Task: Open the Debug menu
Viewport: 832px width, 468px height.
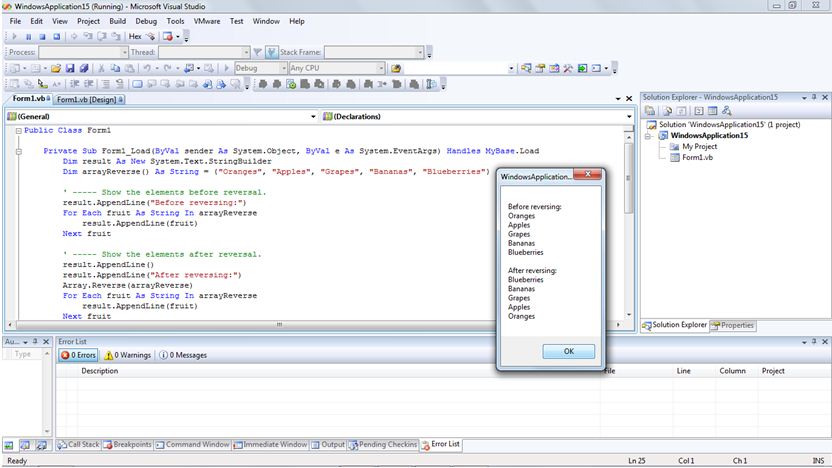Action: pyautogui.click(x=146, y=21)
